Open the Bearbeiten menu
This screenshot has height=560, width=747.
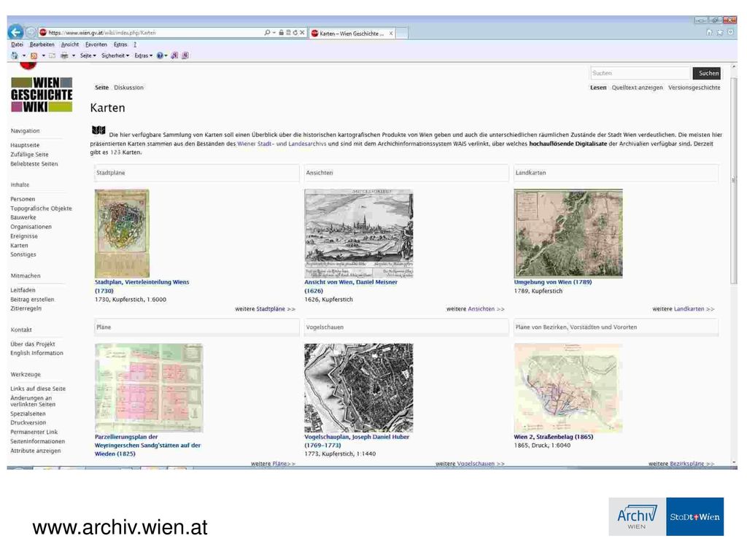42,44
